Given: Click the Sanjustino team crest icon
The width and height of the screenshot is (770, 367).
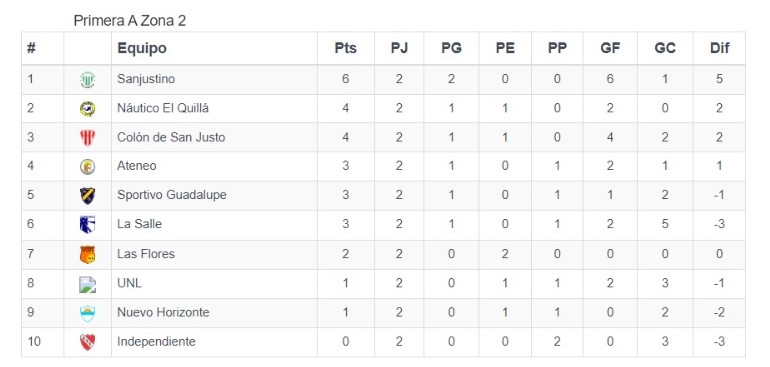Looking at the screenshot, I should tap(87, 80).
